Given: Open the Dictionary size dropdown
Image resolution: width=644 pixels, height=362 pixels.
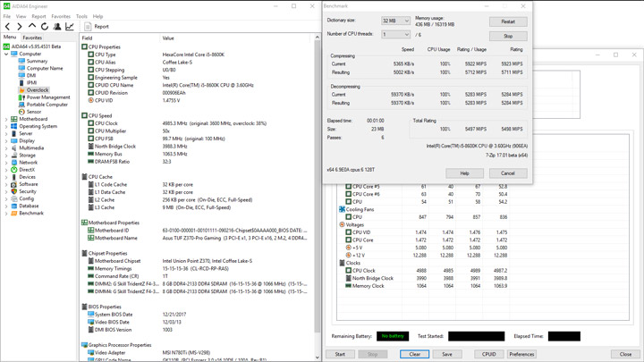Looking at the screenshot, I should click(395, 21).
